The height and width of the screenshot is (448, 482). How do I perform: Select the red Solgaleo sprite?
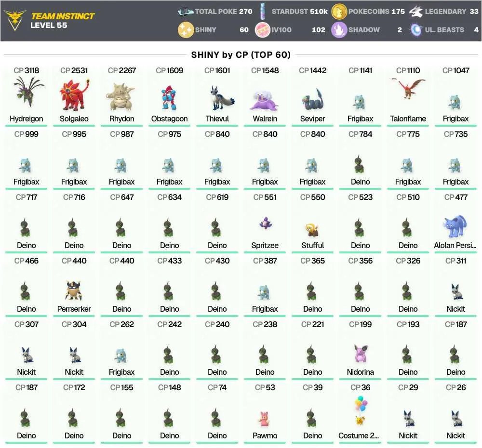pos(74,95)
